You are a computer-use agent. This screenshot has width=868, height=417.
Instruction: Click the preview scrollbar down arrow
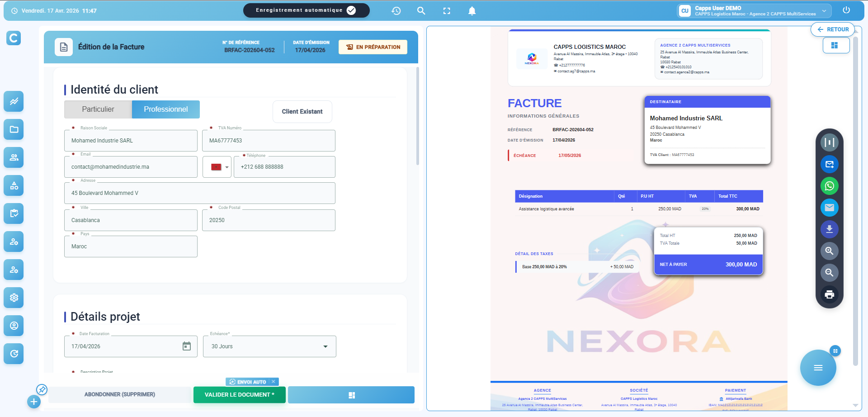(x=855, y=405)
